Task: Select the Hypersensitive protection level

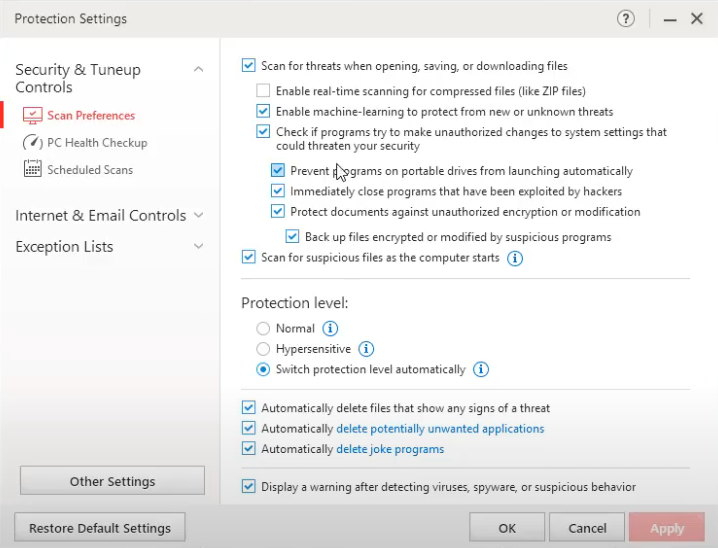Action: 263,349
